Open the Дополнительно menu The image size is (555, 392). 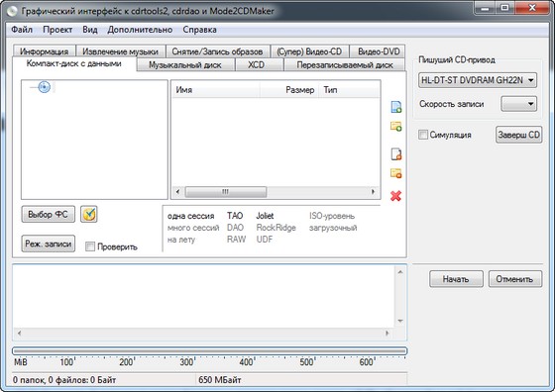(140, 30)
